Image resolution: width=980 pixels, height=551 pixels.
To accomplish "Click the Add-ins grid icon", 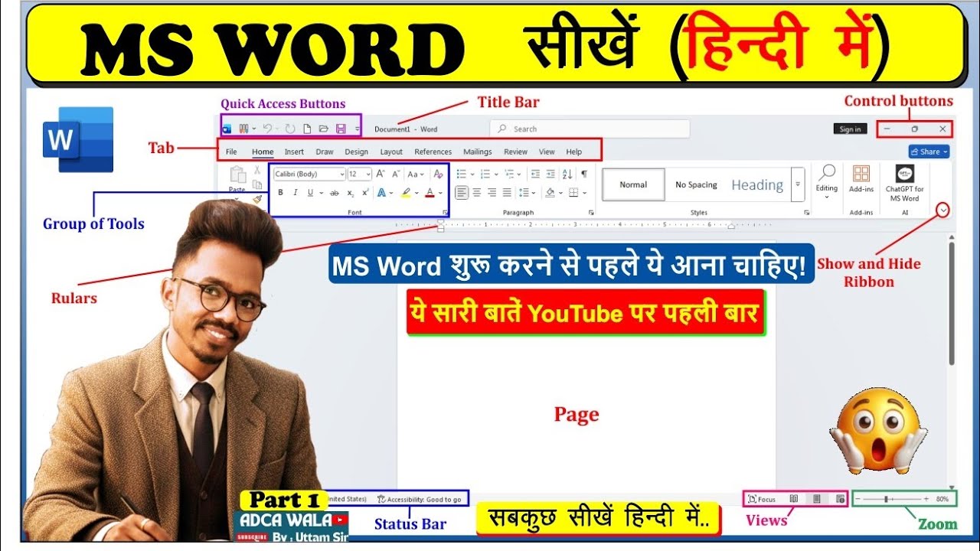I will (861, 174).
